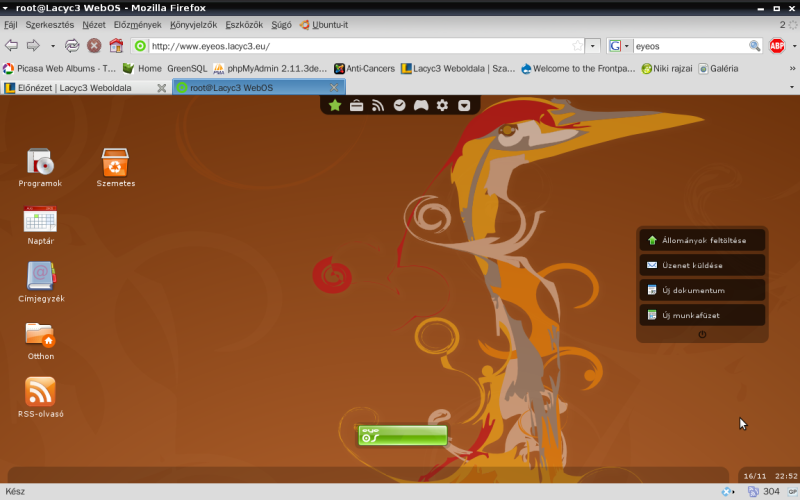The width and height of the screenshot is (800, 500).
Task: Click Állományok feltöltése upload button
Action: [702, 240]
